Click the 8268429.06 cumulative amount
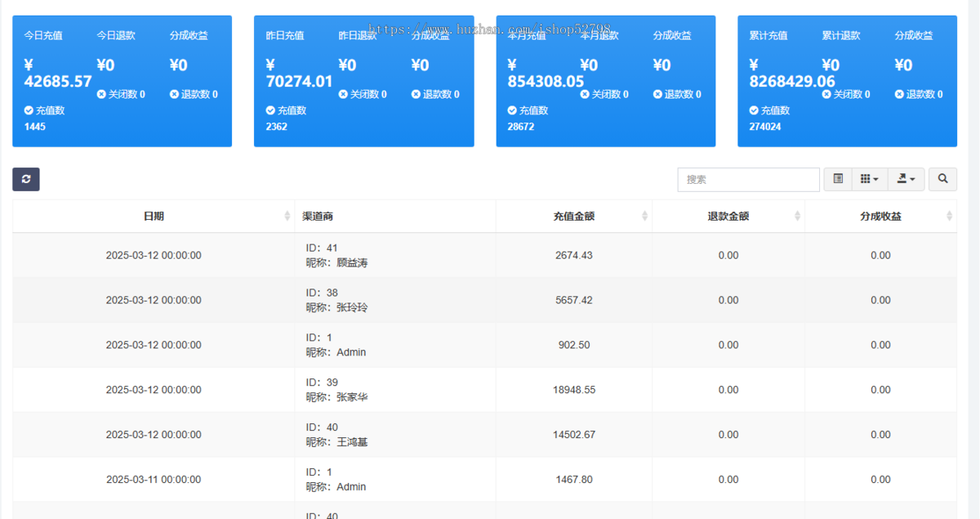The width and height of the screenshot is (980, 519). click(x=792, y=73)
